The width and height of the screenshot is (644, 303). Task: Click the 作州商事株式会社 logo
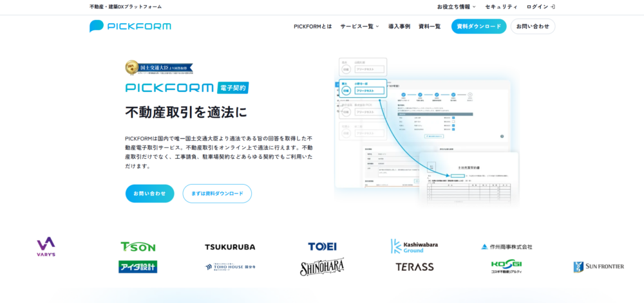[506, 247]
